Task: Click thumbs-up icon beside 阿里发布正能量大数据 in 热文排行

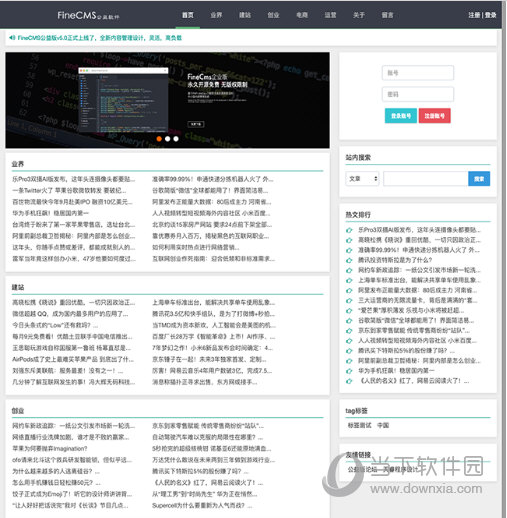Action: coord(349,290)
